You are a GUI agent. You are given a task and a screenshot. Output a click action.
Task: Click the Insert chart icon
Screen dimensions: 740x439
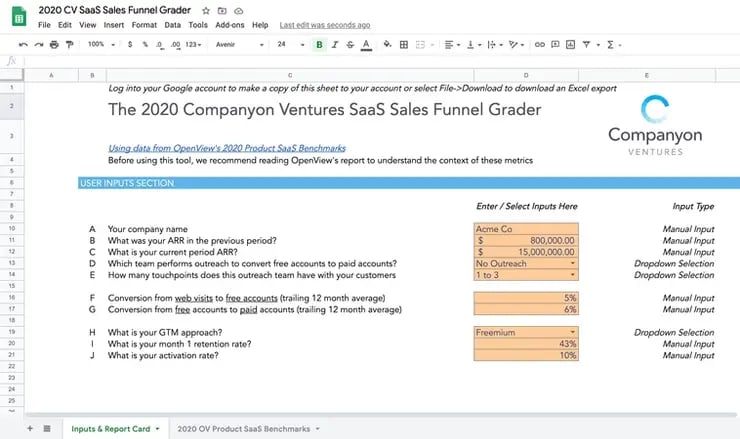click(x=570, y=44)
